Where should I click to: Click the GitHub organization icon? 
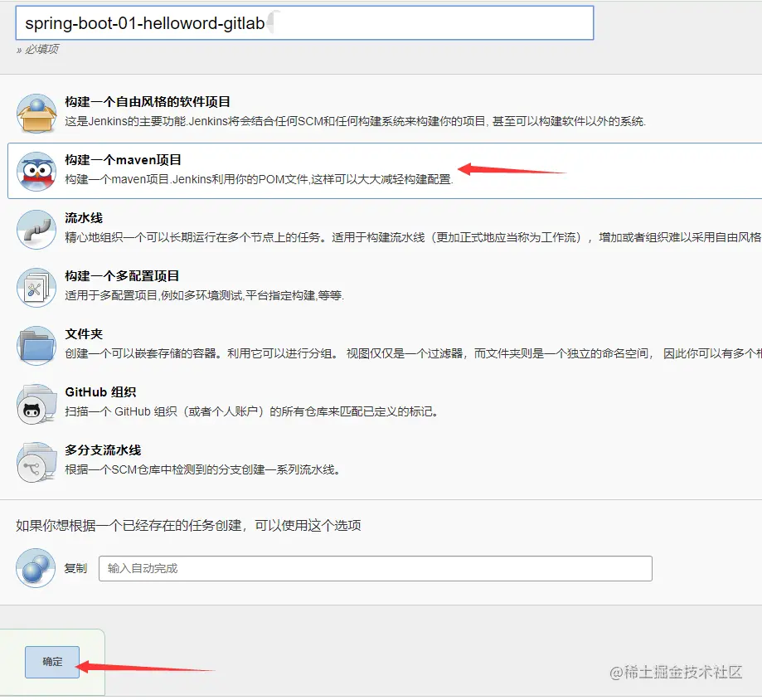pos(36,403)
